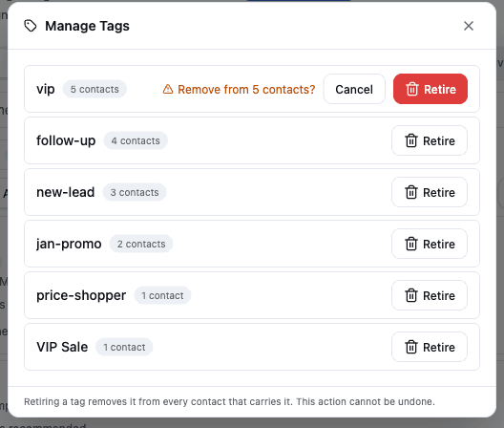
Task: Confirm retiring the vip tag with red button
Action: tap(430, 89)
